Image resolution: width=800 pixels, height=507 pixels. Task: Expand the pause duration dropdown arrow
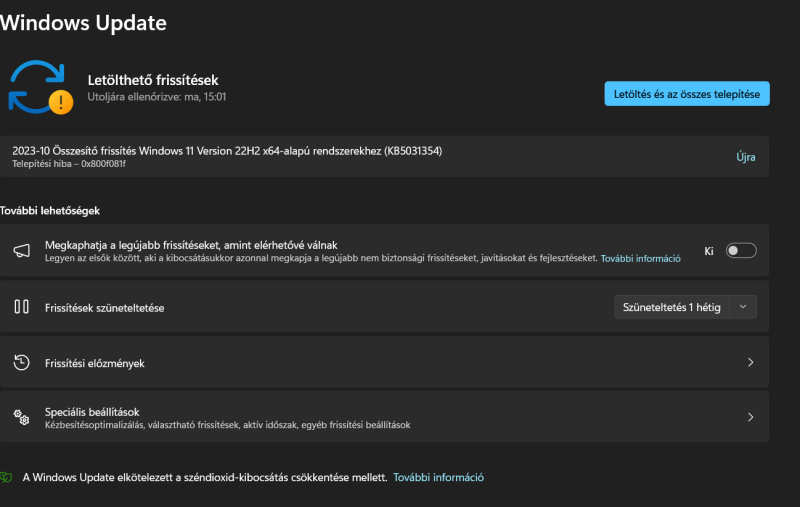pyautogui.click(x=743, y=307)
